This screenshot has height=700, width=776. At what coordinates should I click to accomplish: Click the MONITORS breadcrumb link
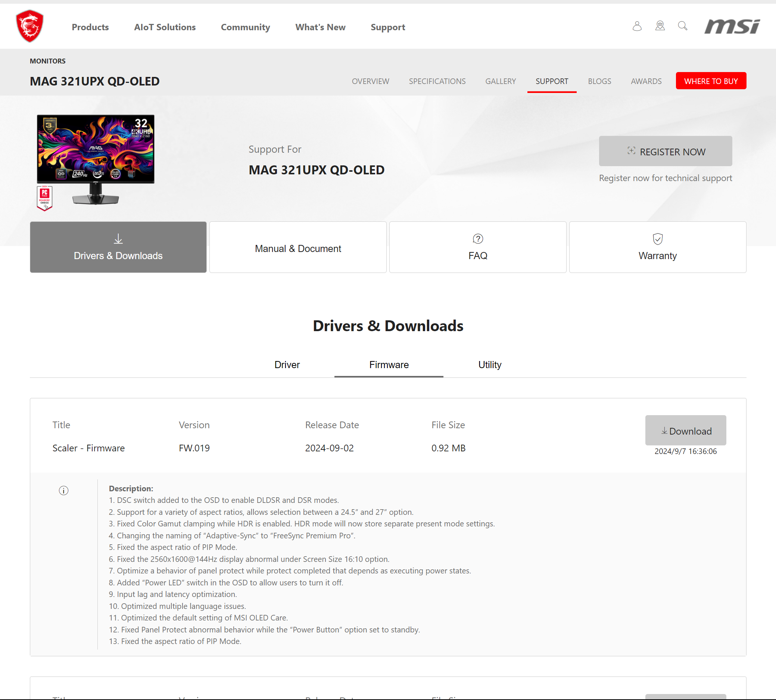48,61
